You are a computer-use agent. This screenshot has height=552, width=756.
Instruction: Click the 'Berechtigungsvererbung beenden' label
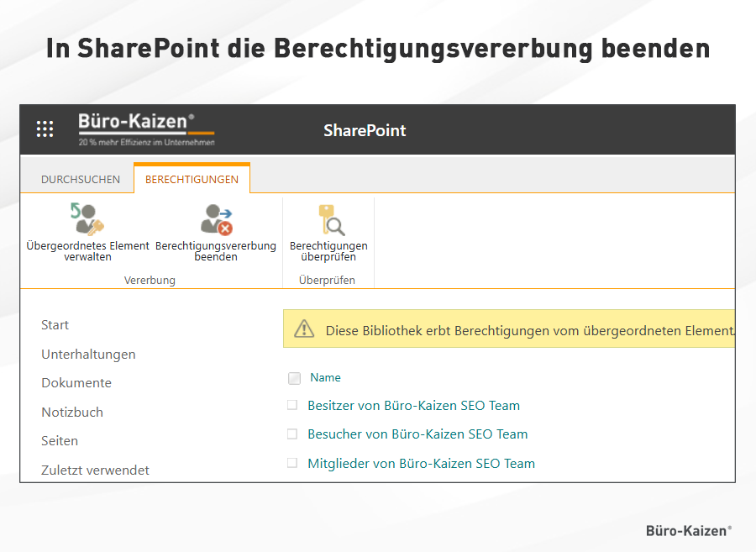coord(216,251)
